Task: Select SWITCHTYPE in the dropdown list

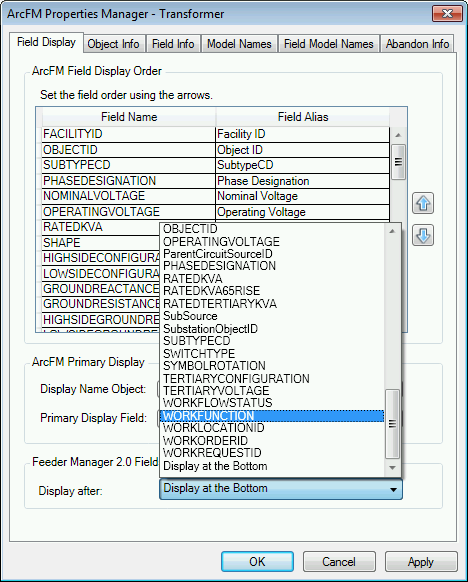Action: pyautogui.click(x=272, y=353)
